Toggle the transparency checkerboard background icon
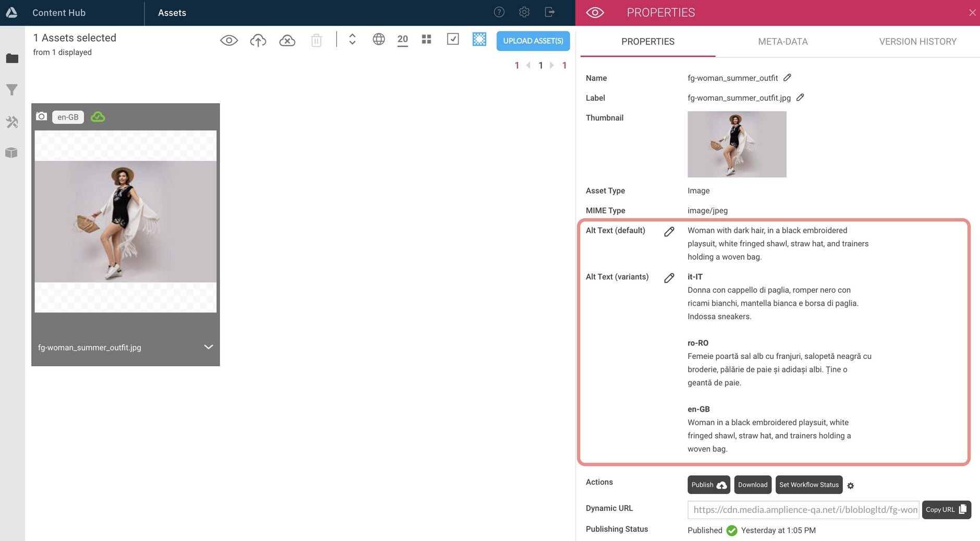Screen dimensions: 980x541 479,40
